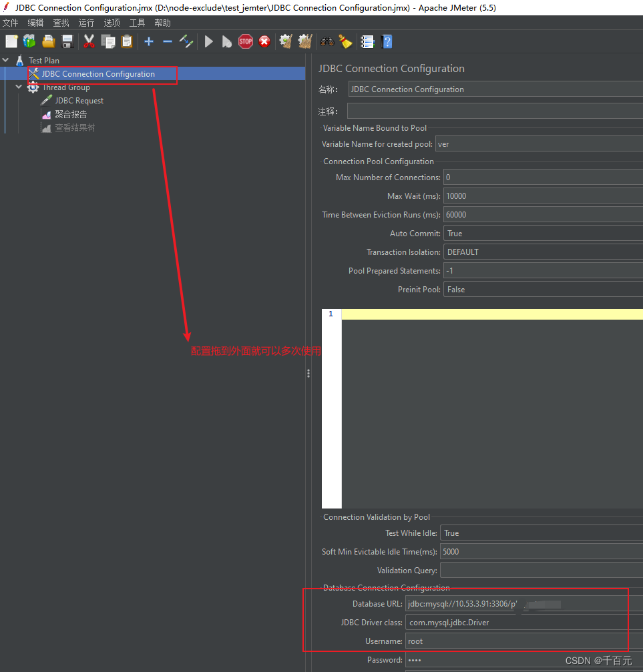The image size is (643, 672).
Task: Create a new test plan
Action: click(x=11, y=41)
